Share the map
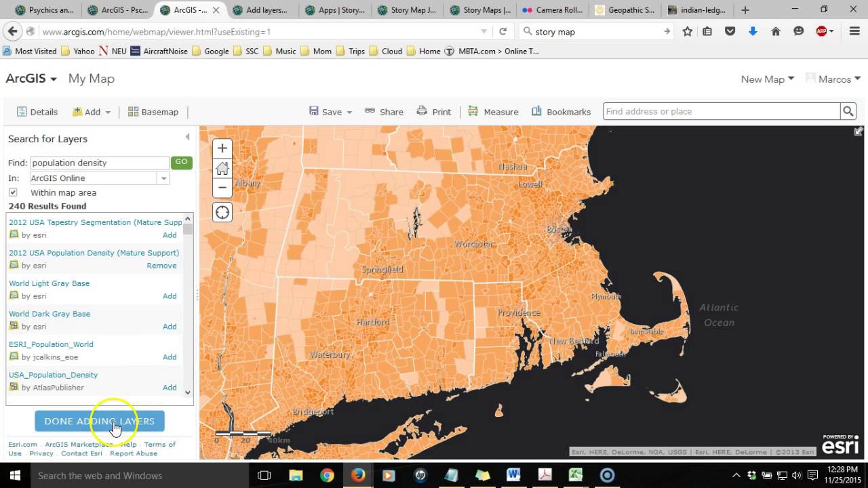This screenshot has height=488, width=868. pos(384,112)
